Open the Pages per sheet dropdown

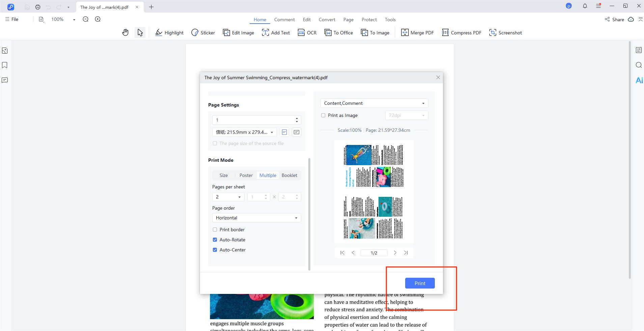(228, 197)
